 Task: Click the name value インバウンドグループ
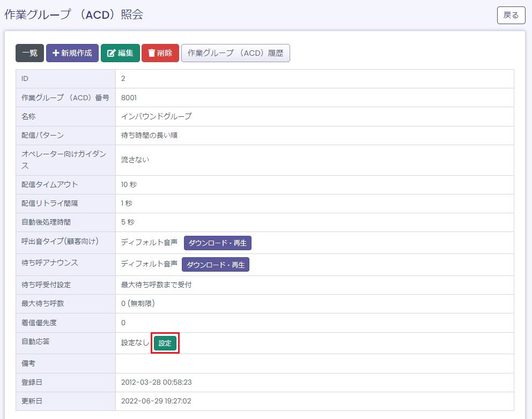156,116
